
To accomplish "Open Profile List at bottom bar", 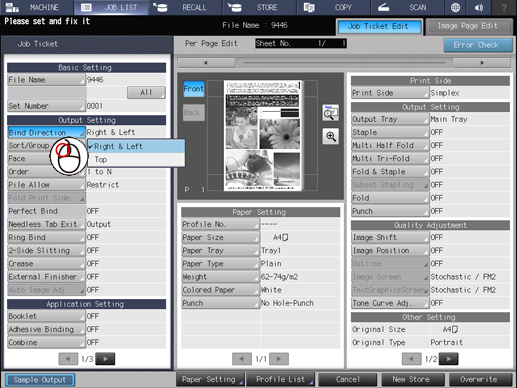I will pyautogui.click(x=281, y=380).
